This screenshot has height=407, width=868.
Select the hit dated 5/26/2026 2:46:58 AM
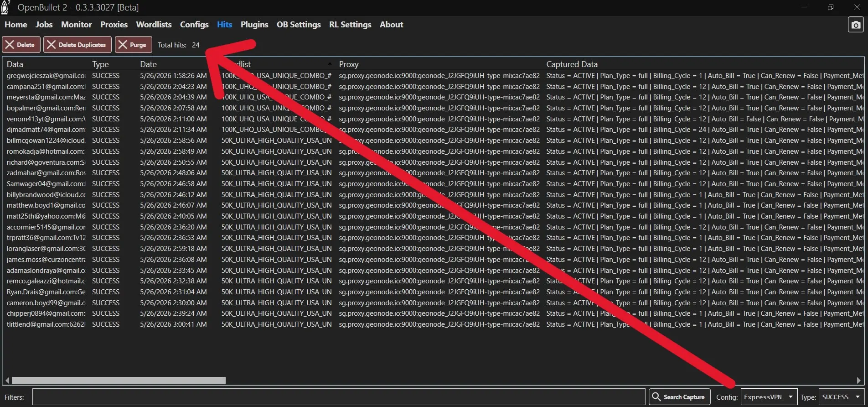[x=433, y=184]
